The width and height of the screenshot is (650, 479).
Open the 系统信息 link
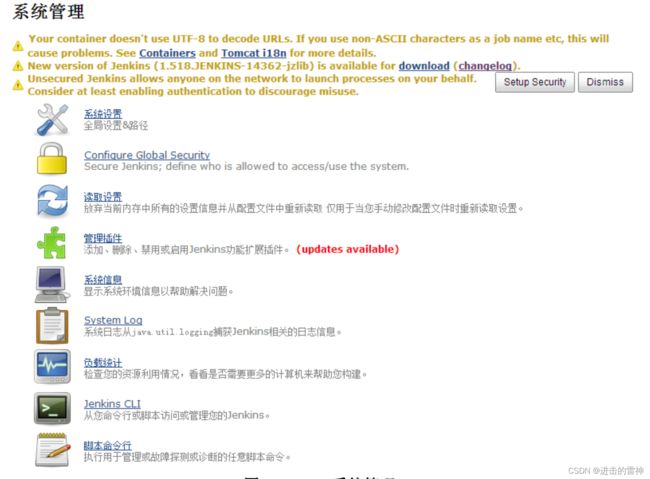(103, 280)
